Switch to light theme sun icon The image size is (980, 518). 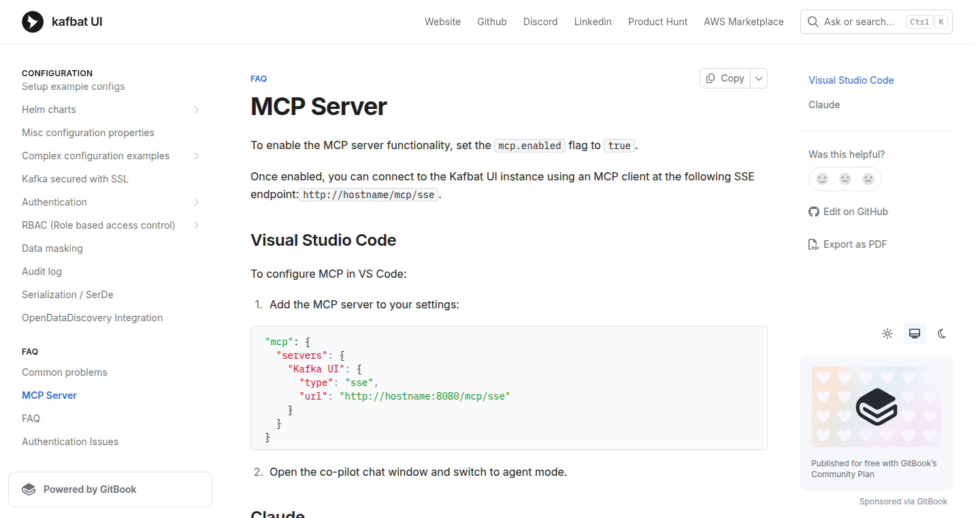(887, 334)
